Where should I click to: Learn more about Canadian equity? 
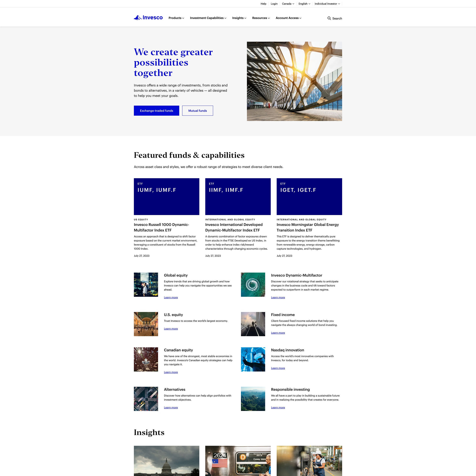click(171, 372)
